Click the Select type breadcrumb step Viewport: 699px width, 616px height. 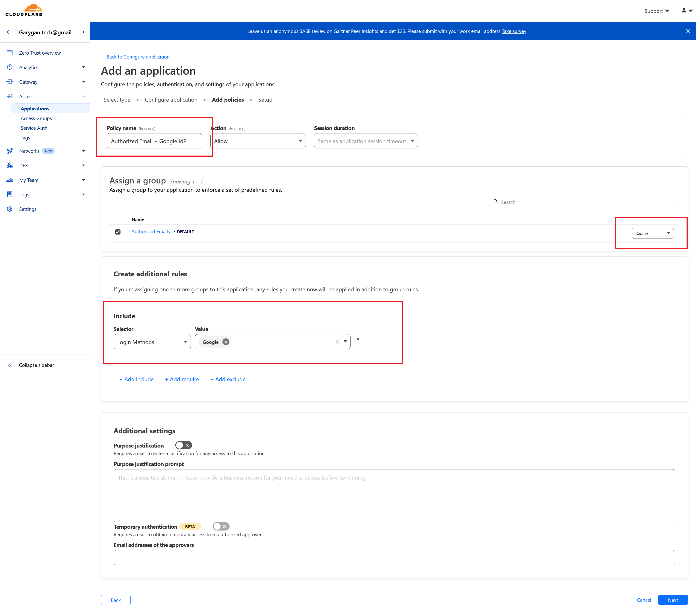click(117, 100)
